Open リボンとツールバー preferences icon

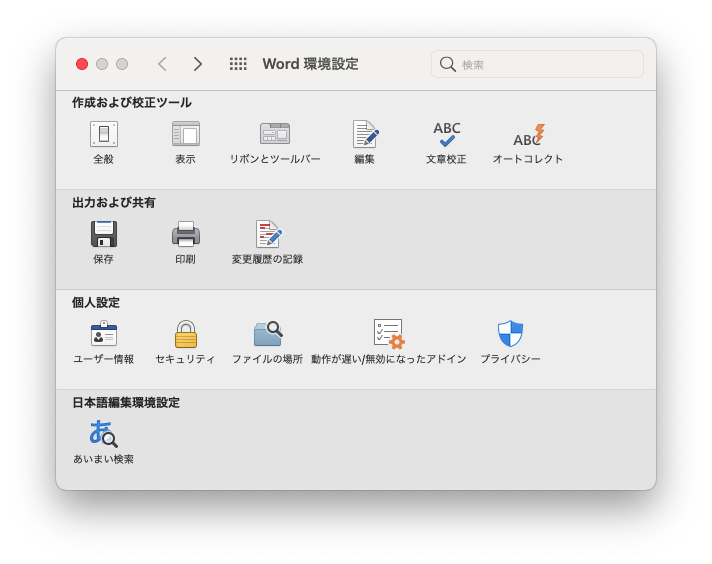pyautogui.click(x=275, y=134)
